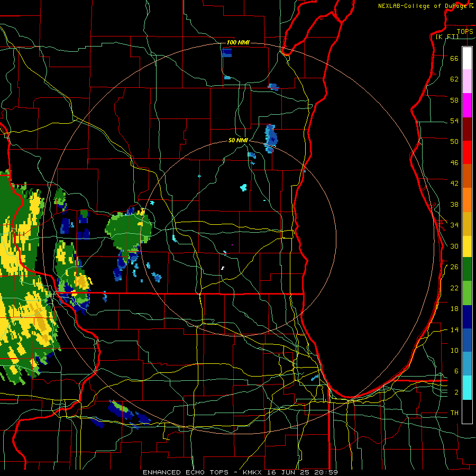Click the '50 NMI' range ring label
The image size is (476, 476).
click(238, 140)
